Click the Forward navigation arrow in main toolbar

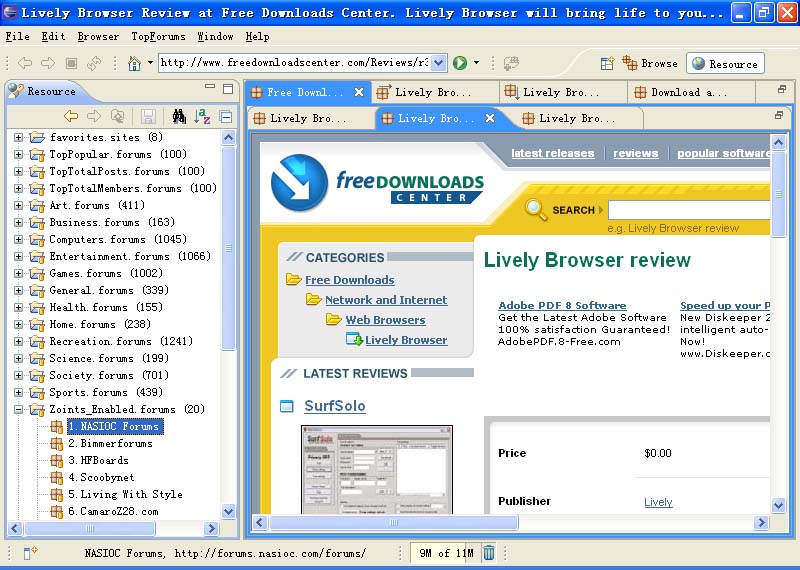coord(48,63)
